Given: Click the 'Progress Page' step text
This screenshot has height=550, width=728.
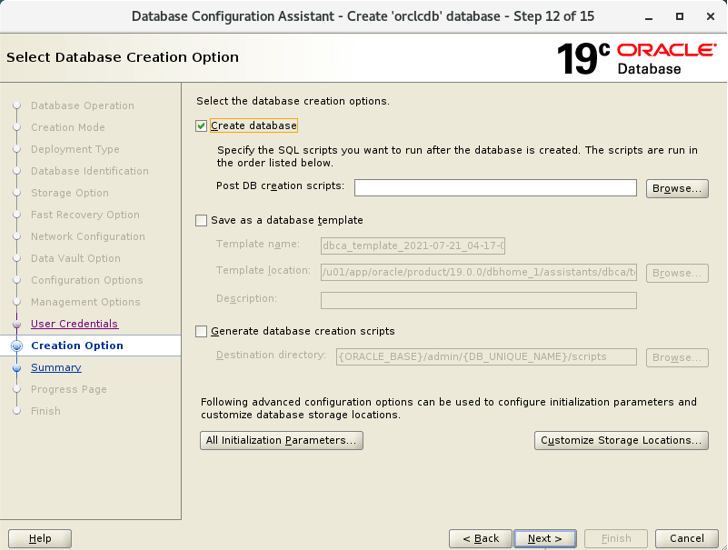Looking at the screenshot, I should click(69, 389).
